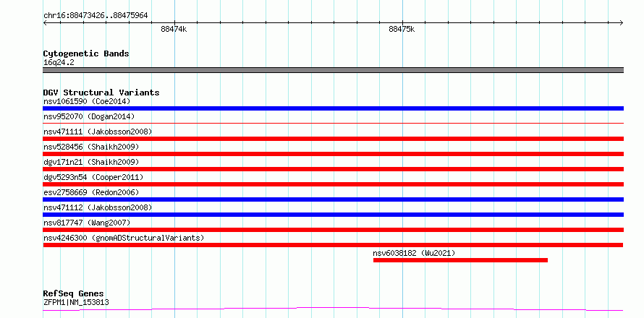This screenshot has height=318, width=644.
Task: Click the 88474k ruler tick label
Action: 174,29
